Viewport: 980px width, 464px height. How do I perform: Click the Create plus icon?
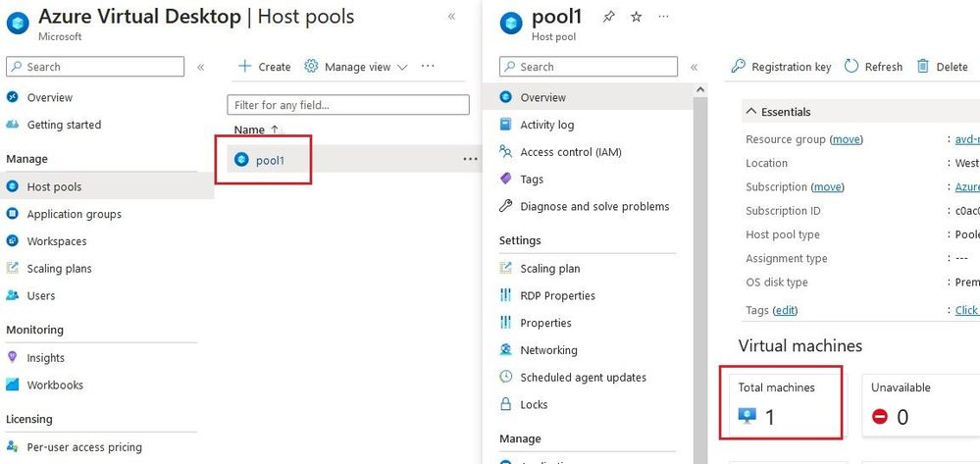tap(245, 67)
